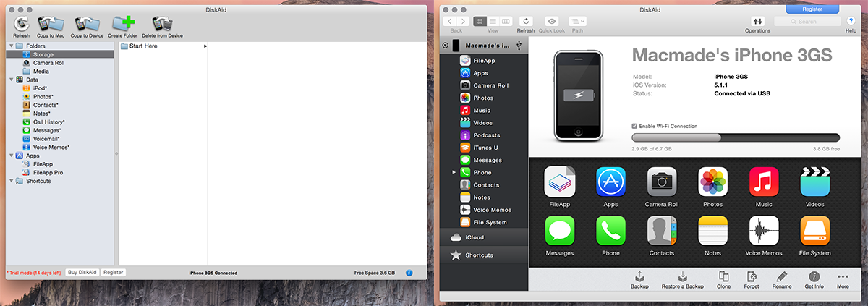
Task: Switch to column view mode
Action: click(506, 22)
